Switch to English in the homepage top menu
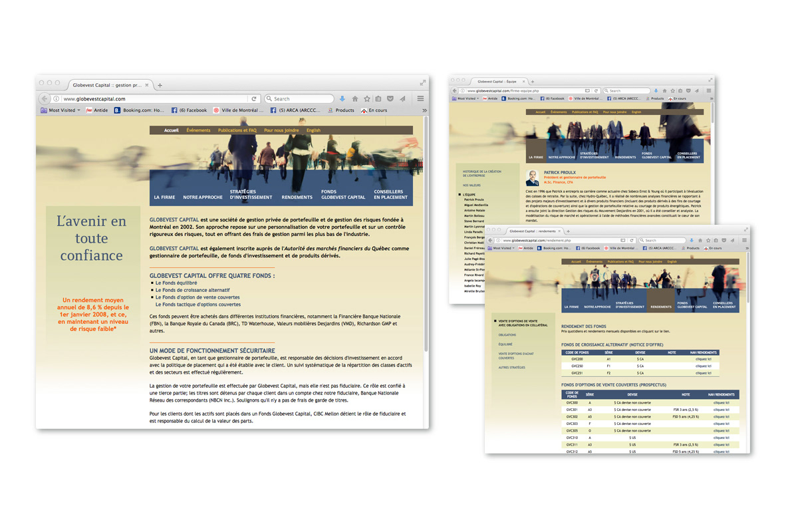798x532 pixels. point(313,130)
